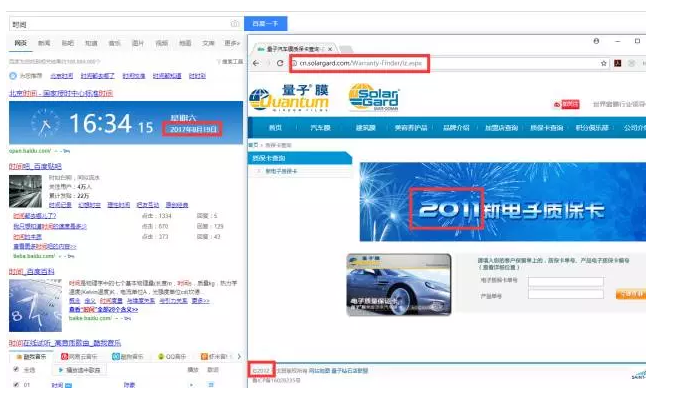This screenshot has height=407, width=678.
Task: Switch to the 音乐 search tab
Action: click(115, 43)
